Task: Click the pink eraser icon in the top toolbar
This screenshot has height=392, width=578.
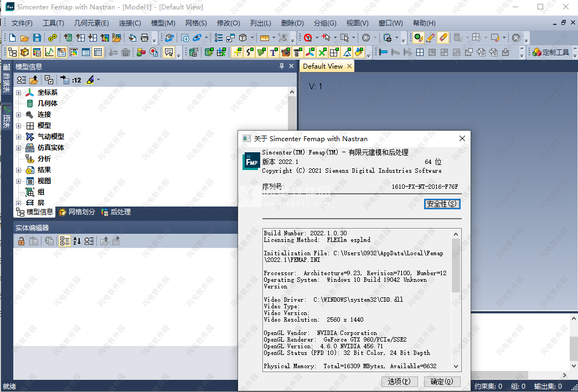Action: 443,38
